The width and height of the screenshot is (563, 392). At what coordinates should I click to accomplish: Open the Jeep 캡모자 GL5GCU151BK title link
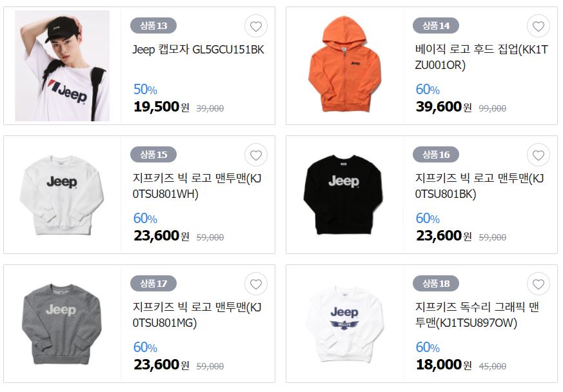point(198,50)
